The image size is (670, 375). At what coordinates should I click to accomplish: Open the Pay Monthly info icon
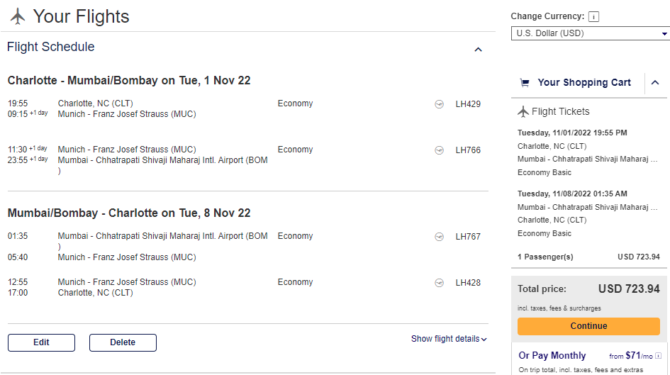[658, 356]
